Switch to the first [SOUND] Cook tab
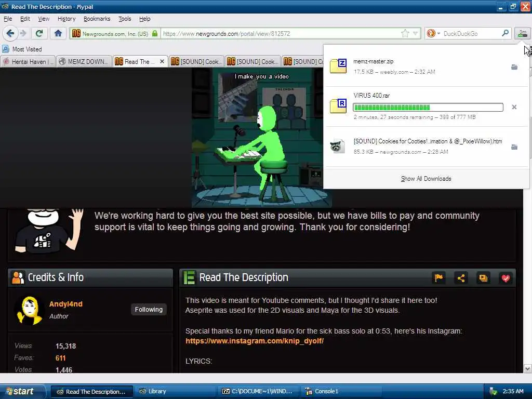Image resolution: width=532 pixels, height=399 pixels. pyautogui.click(x=196, y=61)
